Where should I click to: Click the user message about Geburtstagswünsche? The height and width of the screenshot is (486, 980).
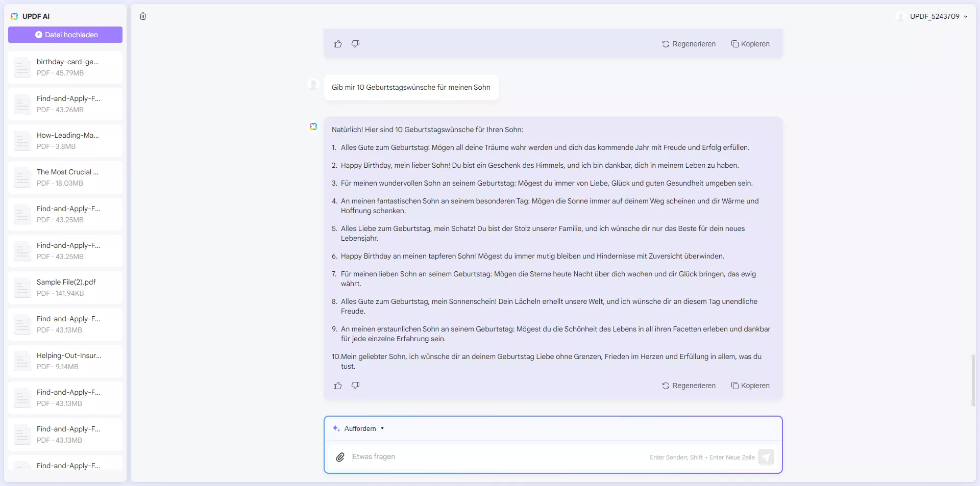pos(411,87)
